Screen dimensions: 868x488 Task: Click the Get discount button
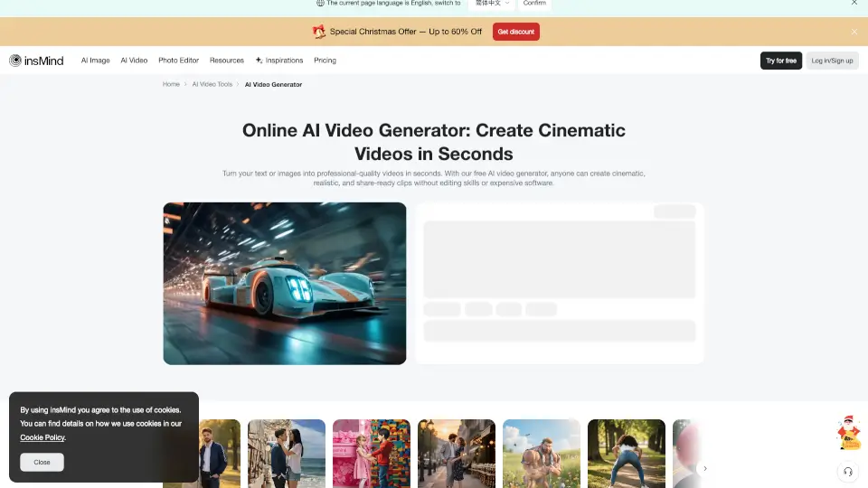(x=516, y=32)
